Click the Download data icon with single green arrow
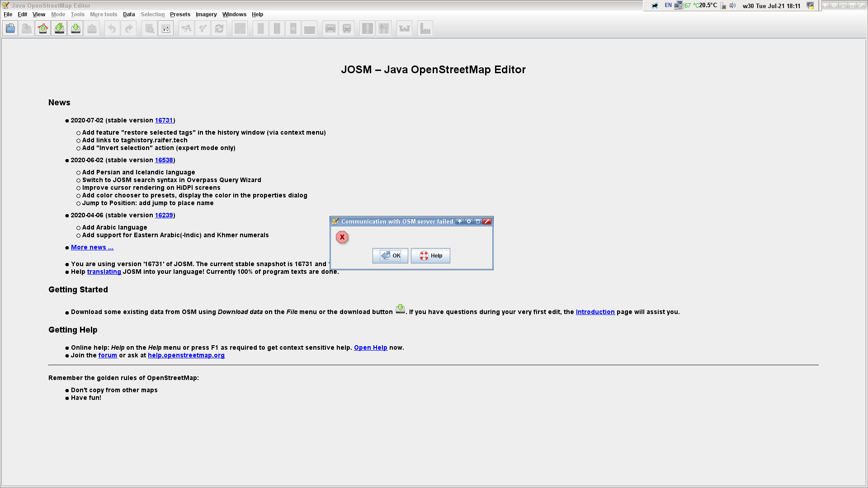Viewport: 868px width, 488px height. [75, 28]
